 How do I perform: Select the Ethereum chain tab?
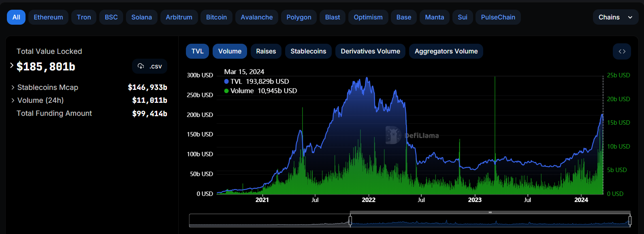click(x=48, y=17)
